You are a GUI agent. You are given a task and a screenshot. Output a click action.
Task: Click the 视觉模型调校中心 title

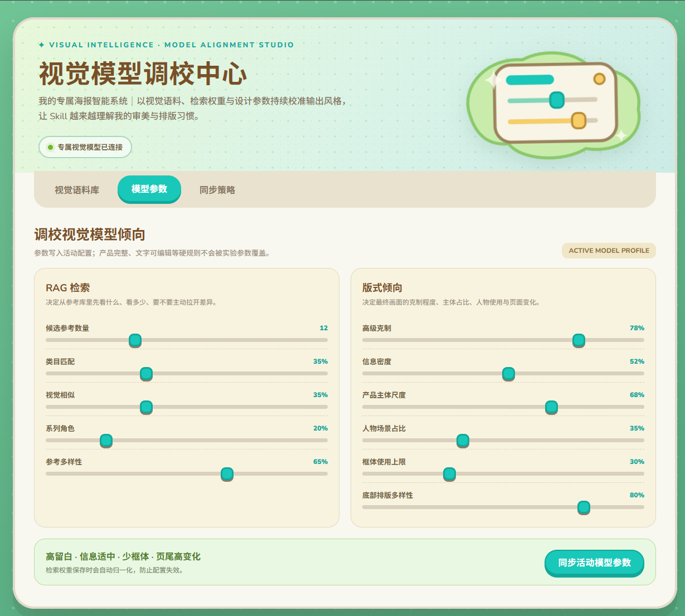point(143,74)
